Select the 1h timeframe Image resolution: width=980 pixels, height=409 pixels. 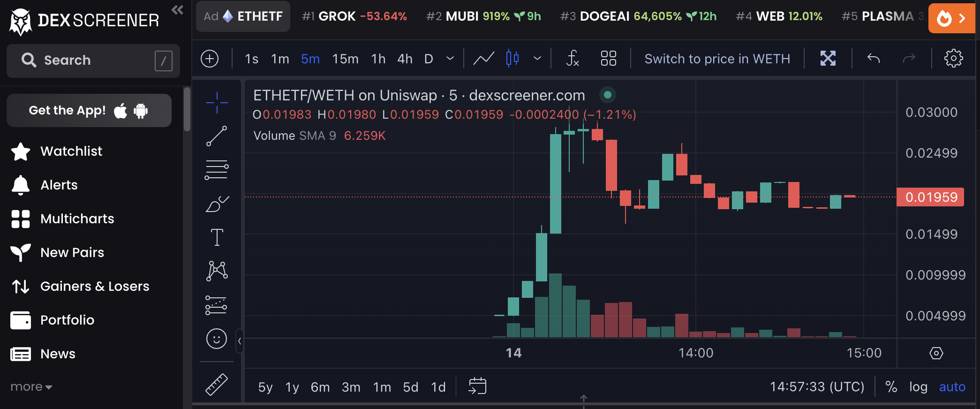point(378,59)
